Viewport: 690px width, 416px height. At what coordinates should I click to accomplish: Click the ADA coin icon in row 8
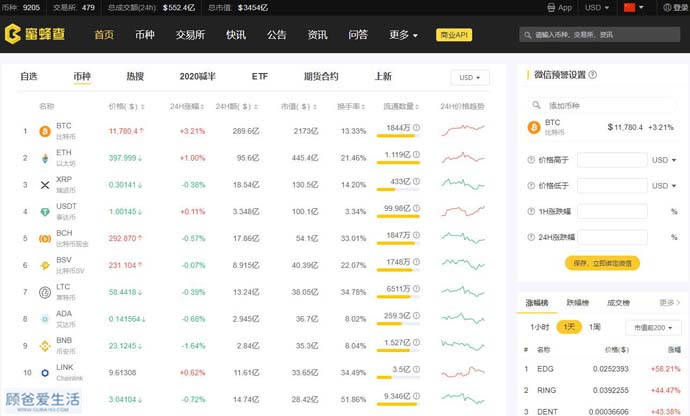point(45,319)
